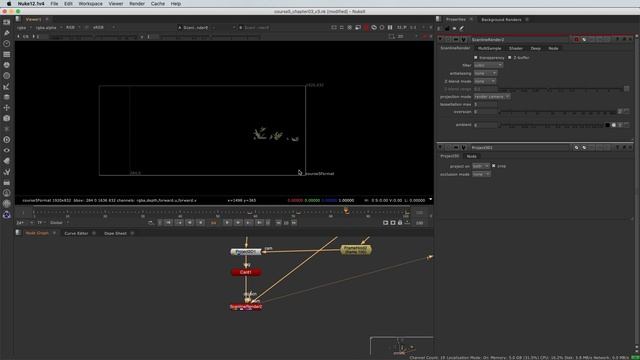Open the MultiSample tab in ScanlineRender2
The height and width of the screenshot is (360, 640).
pos(489,48)
